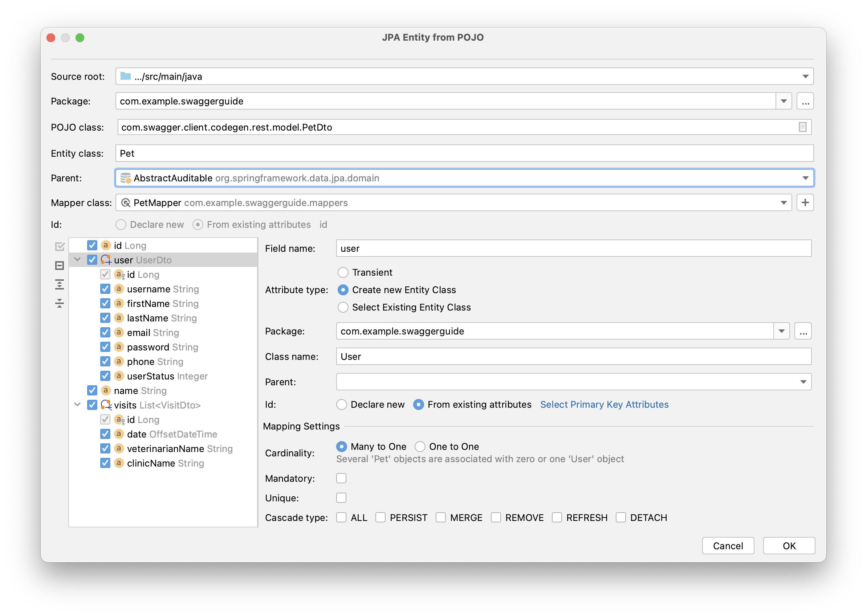Screen dimensions: 867x616
Task: Open the Source root dropdown
Action: [x=805, y=77]
